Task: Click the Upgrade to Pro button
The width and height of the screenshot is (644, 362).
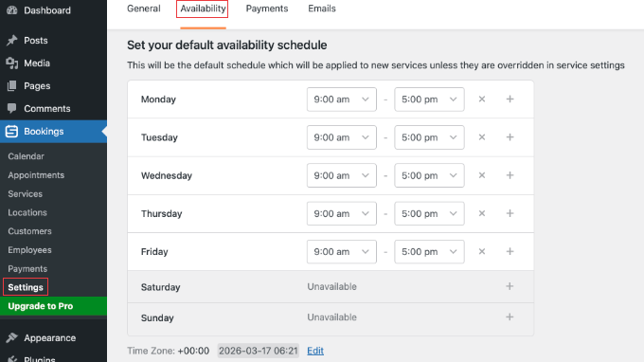Action: (53, 306)
